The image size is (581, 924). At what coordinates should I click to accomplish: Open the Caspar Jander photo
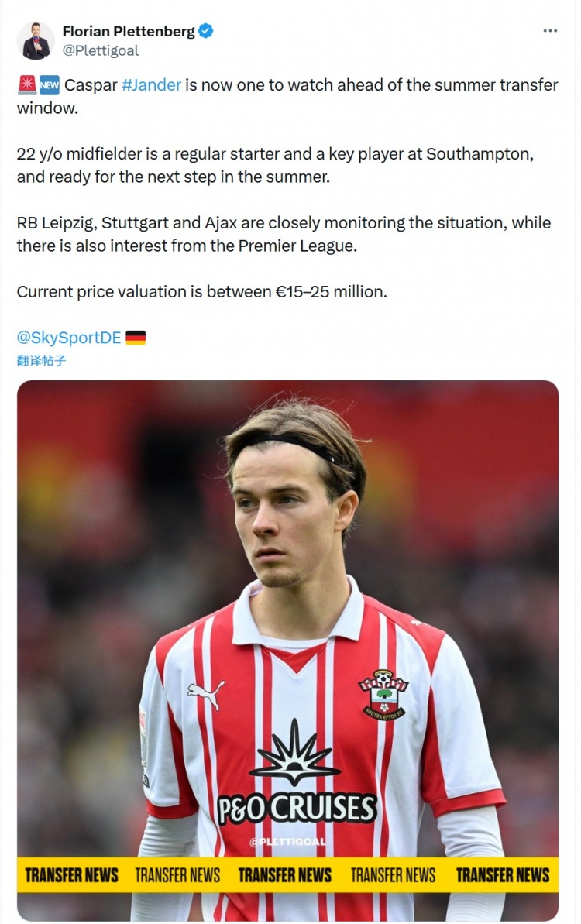(x=287, y=650)
